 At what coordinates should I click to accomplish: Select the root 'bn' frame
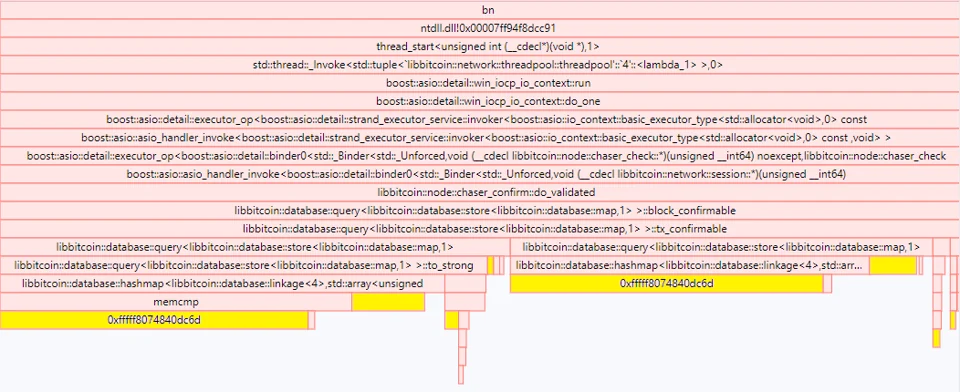pyautogui.click(x=480, y=10)
